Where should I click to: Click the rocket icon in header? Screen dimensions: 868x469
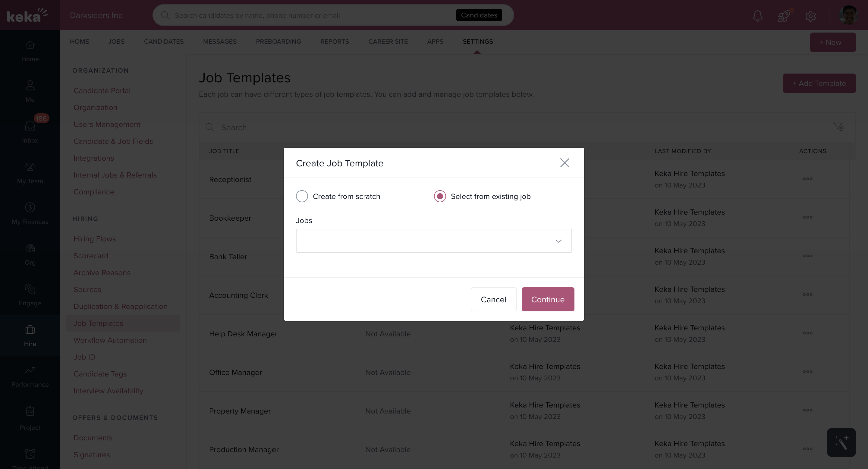(784, 15)
